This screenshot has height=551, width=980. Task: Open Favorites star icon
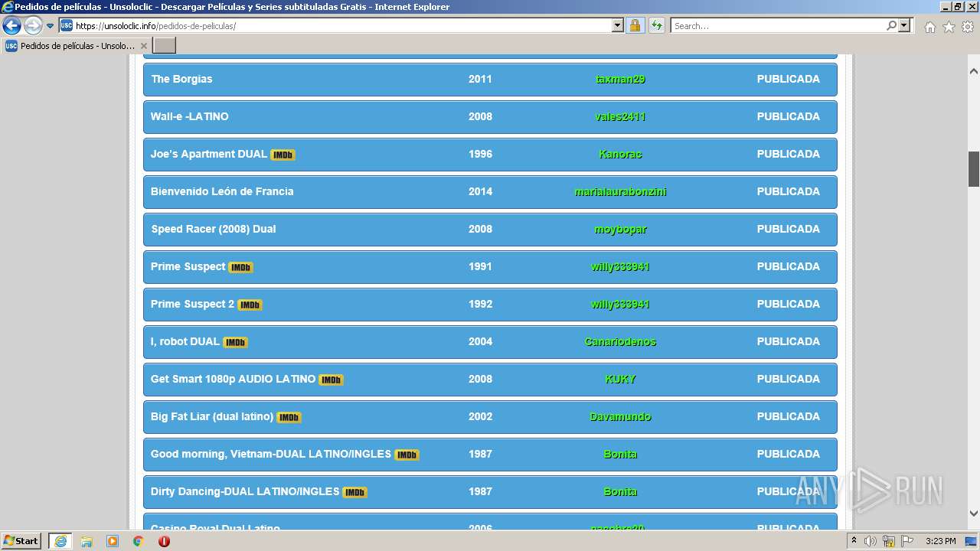pos(949,27)
